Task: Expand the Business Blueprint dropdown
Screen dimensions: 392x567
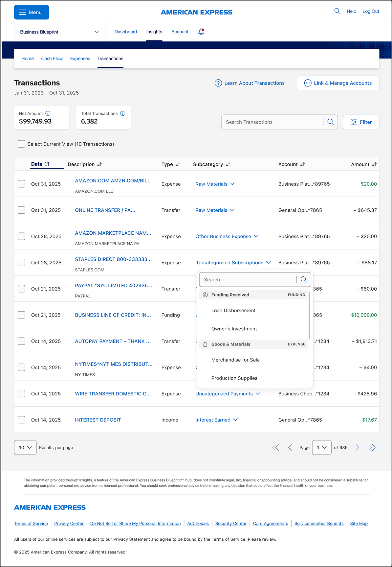Action: pyautogui.click(x=59, y=32)
